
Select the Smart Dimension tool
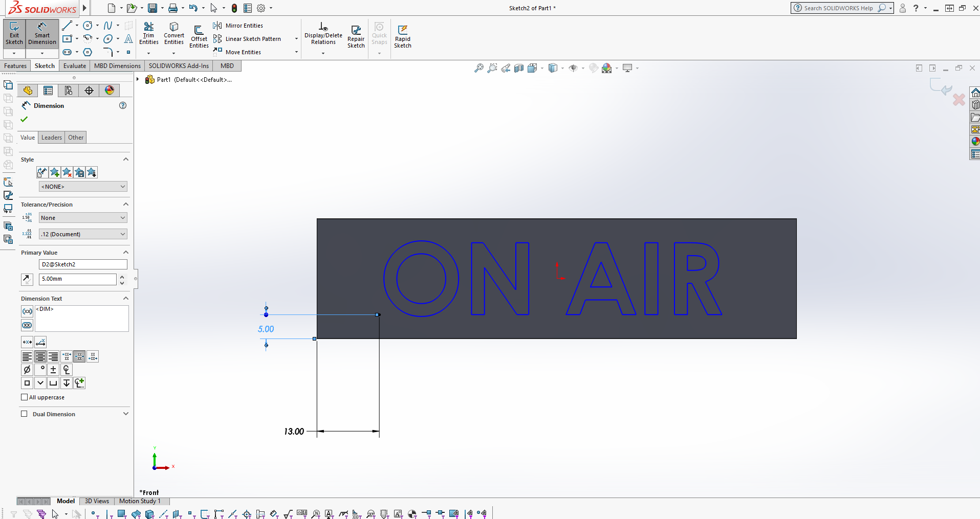41,35
